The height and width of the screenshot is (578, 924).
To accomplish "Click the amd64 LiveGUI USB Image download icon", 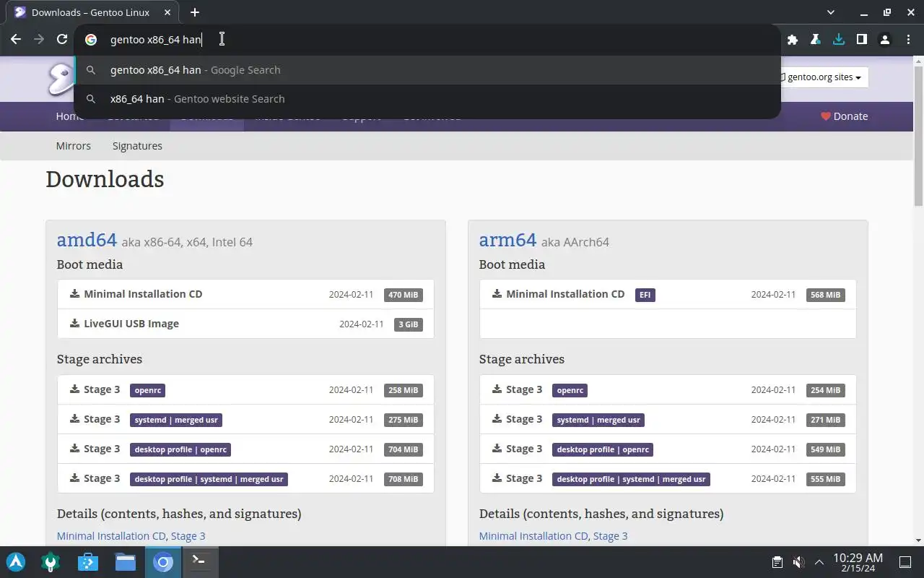I will (74, 323).
